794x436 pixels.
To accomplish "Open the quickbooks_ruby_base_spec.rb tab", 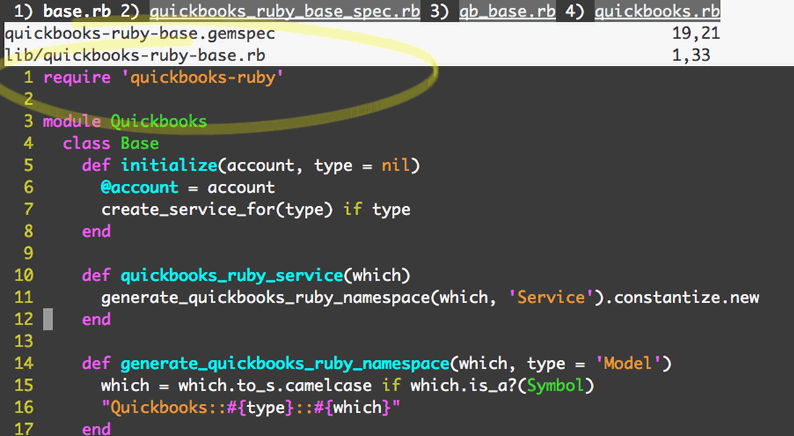I will point(285,11).
